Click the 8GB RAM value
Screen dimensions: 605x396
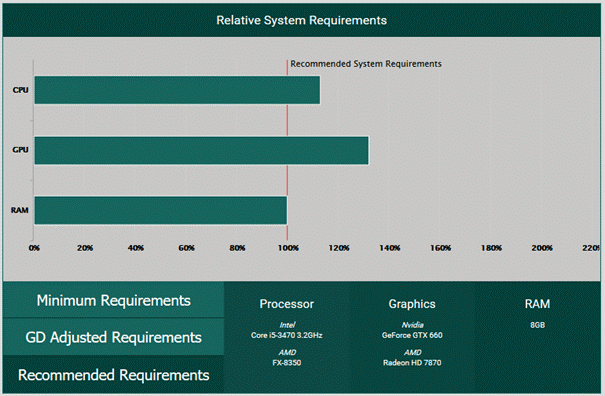[537, 325]
